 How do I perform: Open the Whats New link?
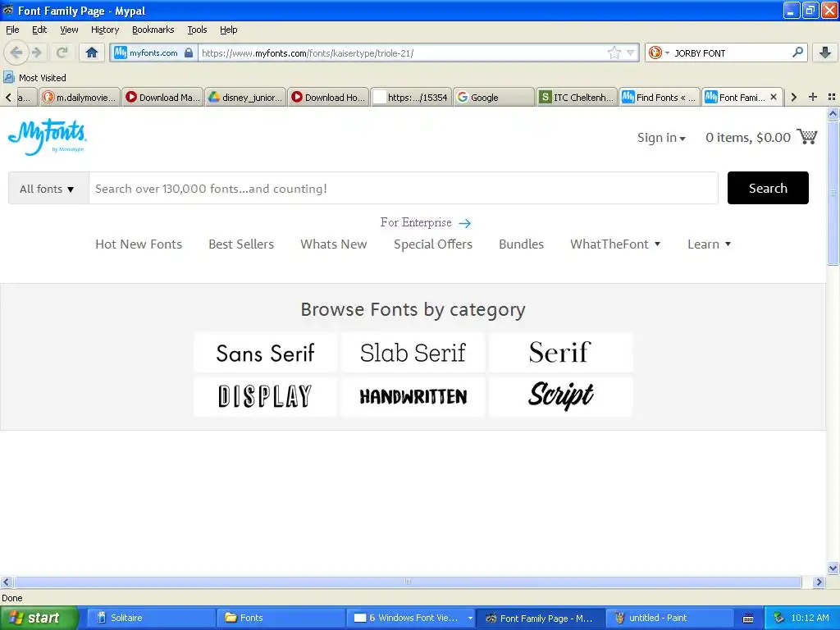point(334,244)
